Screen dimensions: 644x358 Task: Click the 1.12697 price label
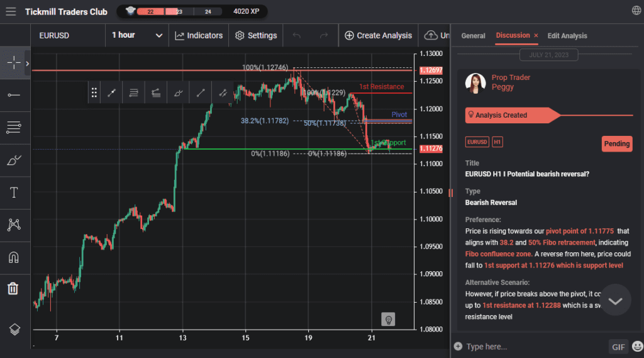[431, 70]
